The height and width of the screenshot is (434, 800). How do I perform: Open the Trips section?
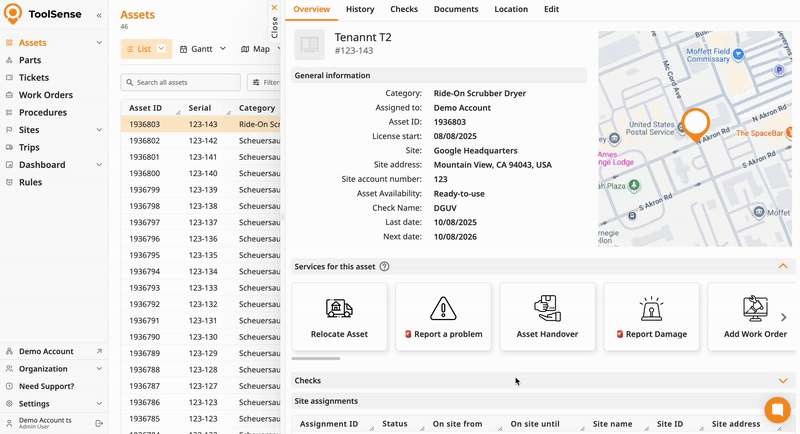(x=30, y=147)
